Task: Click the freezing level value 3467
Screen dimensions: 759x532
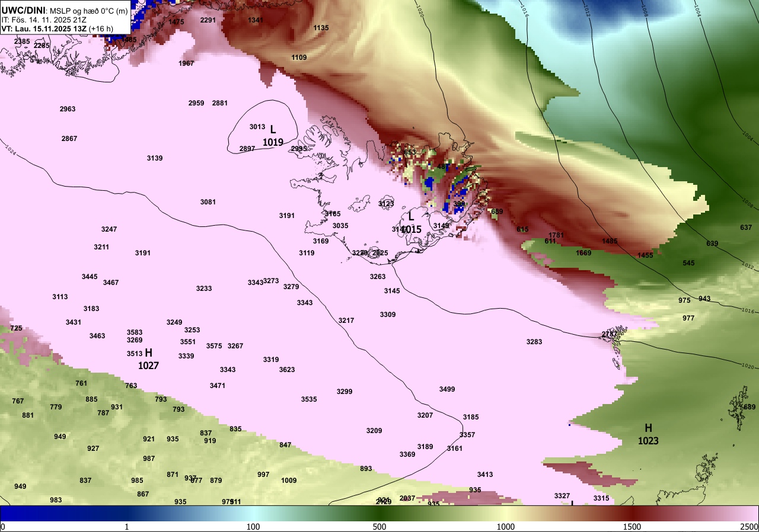Action: (111, 283)
